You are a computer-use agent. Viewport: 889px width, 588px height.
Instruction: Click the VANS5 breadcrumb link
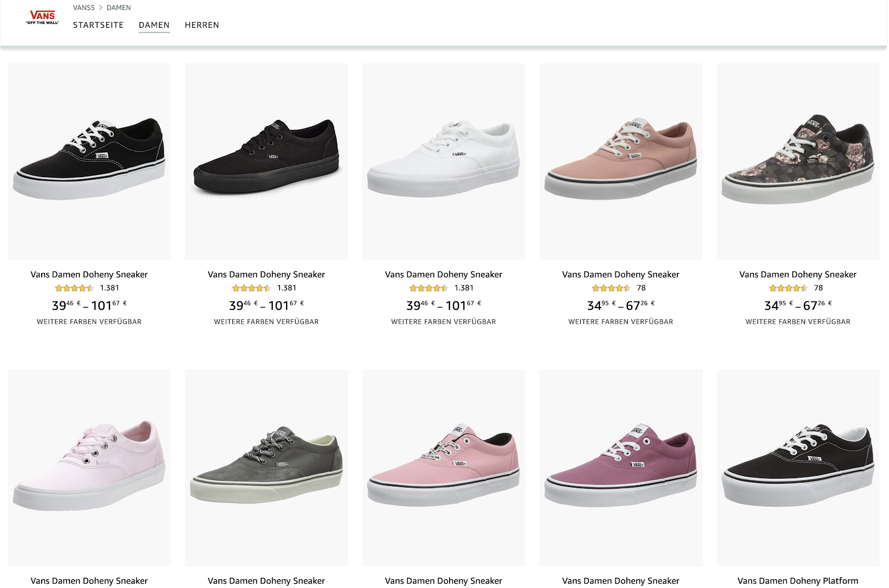(84, 8)
